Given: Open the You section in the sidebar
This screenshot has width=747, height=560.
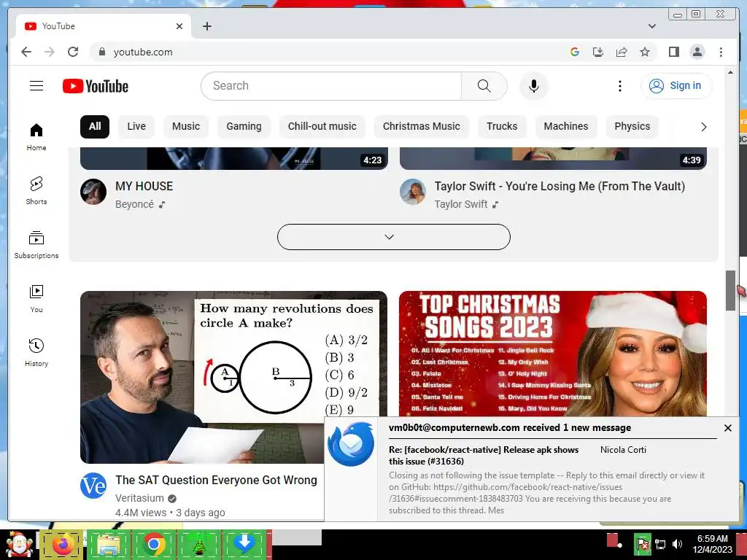Looking at the screenshot, I should tap(36, 299).
